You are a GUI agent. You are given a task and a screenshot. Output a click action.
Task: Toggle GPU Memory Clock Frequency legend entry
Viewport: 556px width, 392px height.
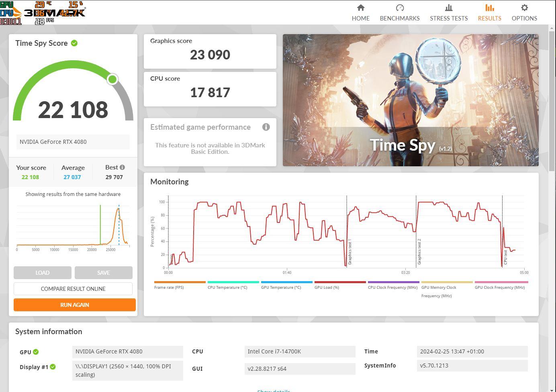pos(447,289)
